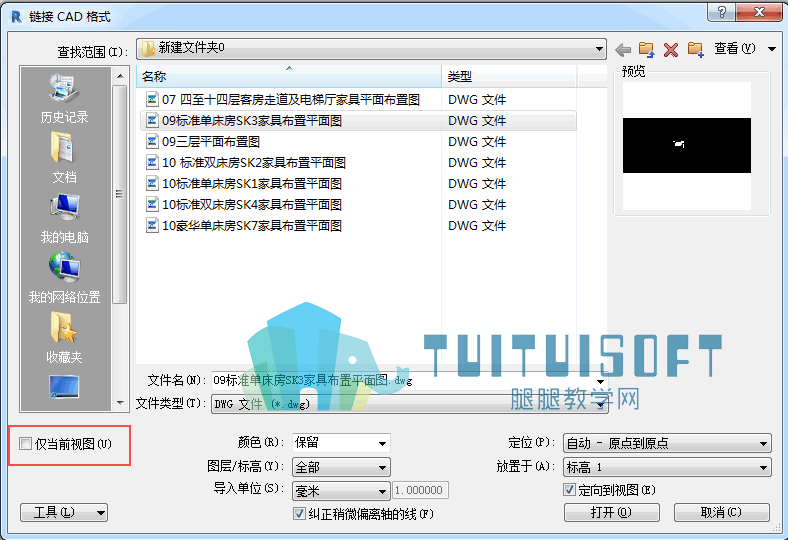Enable the 仅当前视图 checkbox

coord(25,444)
